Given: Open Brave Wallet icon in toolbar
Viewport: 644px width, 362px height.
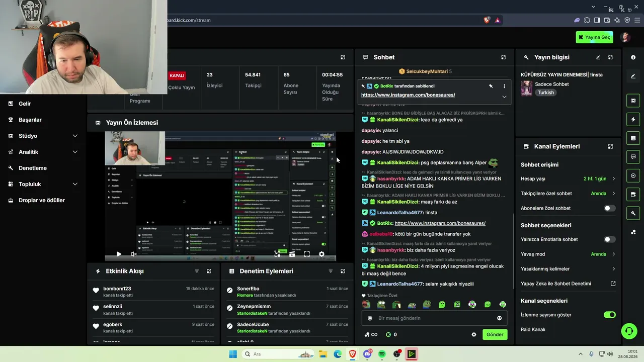Looking at the screenshot, I should pyautogui.click(x=607, y=20).
